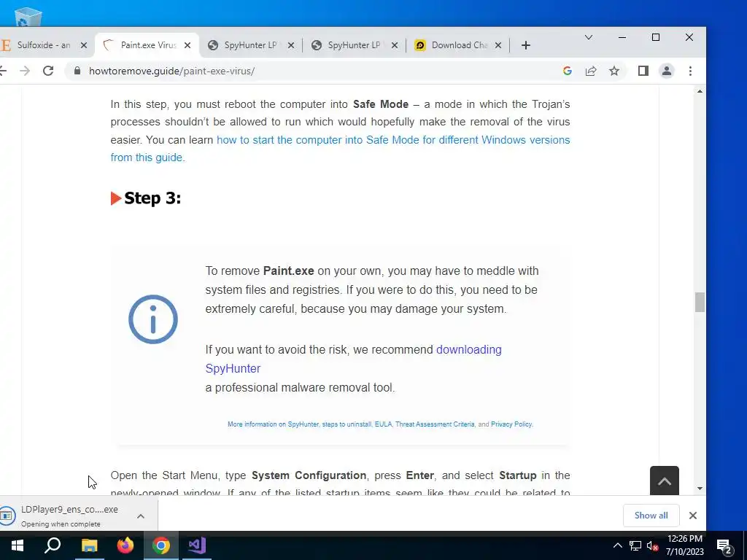Viewport: 747px width, 560px height.
Task: Share this page icon
Action: [x=591, y=71]
